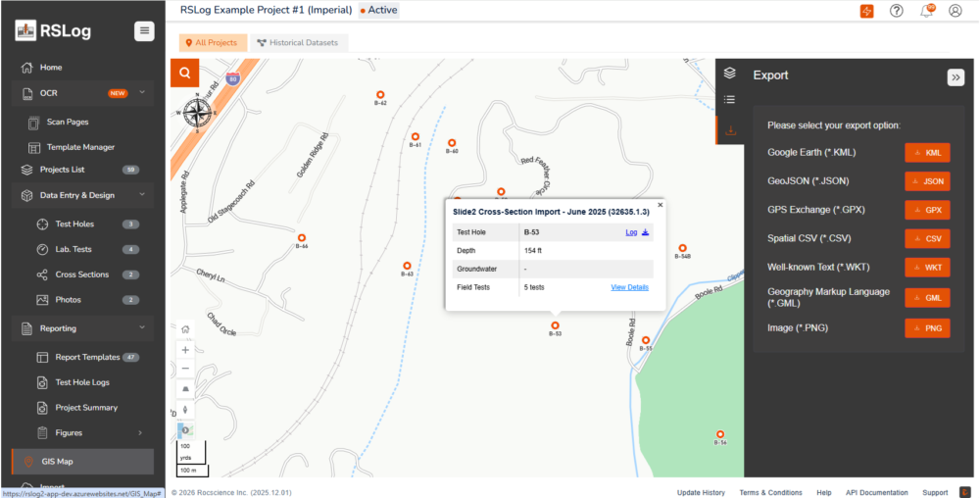
Task: Open the legend list panel icon
Action: (729, 100)
